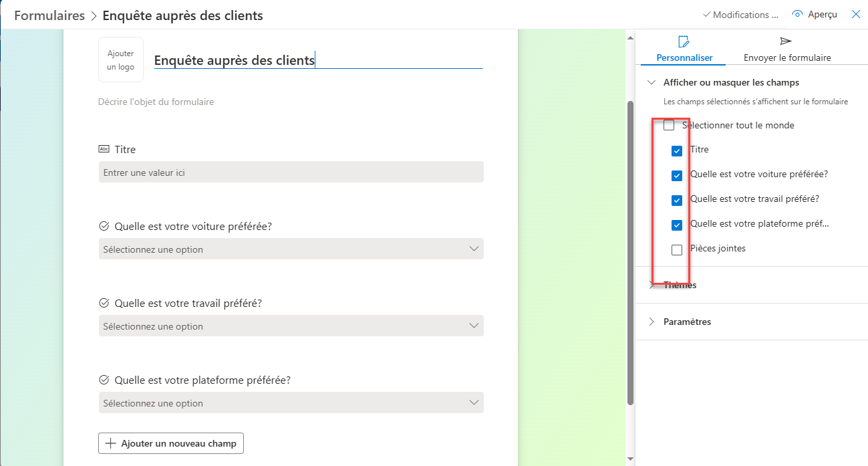Click the Personnaliser pencil icon
The width and height of the screenshot is (868, 466).
click(x=684, y=42)
